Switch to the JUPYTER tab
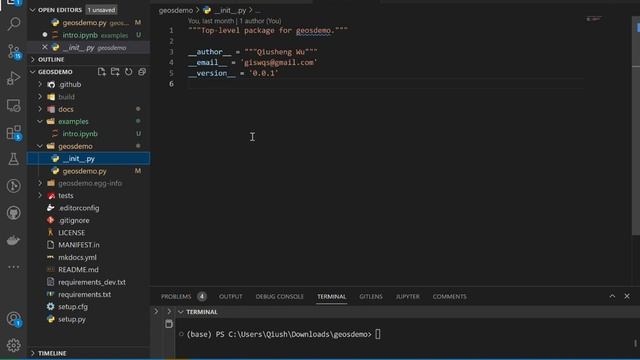 point(407,296)
